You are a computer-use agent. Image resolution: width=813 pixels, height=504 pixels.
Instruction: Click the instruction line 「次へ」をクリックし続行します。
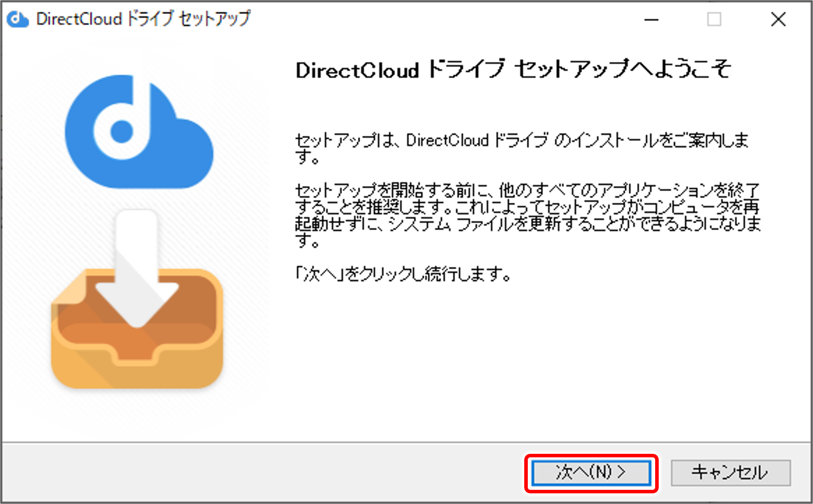[x=403, y=274]
